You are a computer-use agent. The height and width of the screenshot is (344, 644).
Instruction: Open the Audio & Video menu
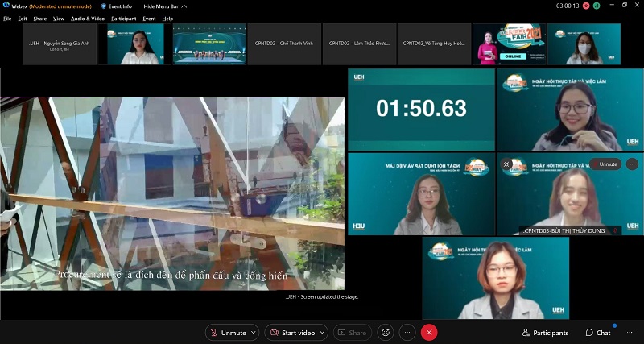click(x=88, y=19)
